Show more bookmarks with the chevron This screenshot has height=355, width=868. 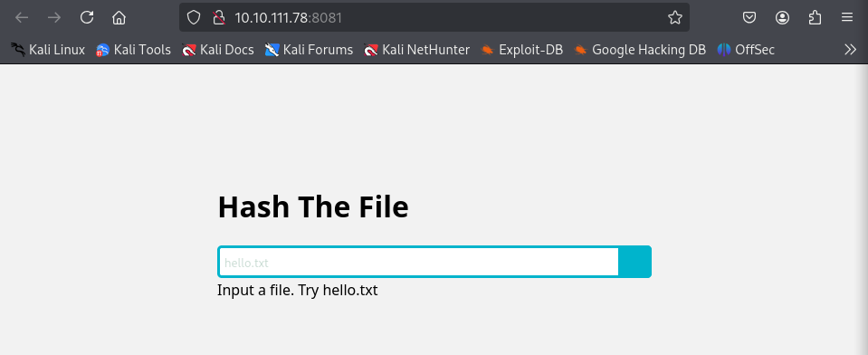(x=850, y=50)
